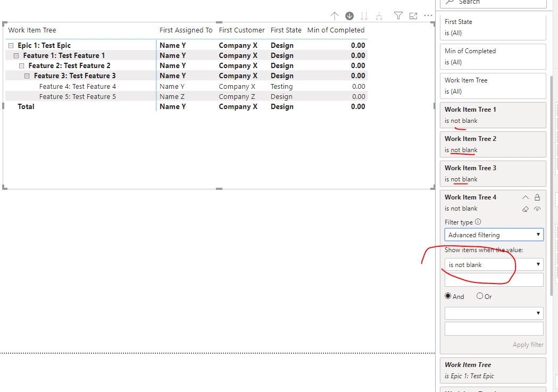Click the first condition value input field

(x=494, y=280)
